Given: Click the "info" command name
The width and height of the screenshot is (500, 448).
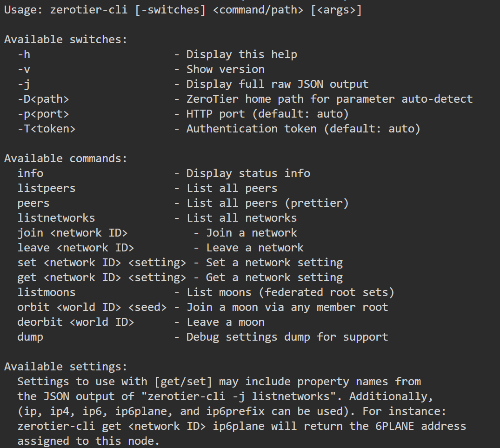Looking at the screenshot, I should click(x=30, y=173).
